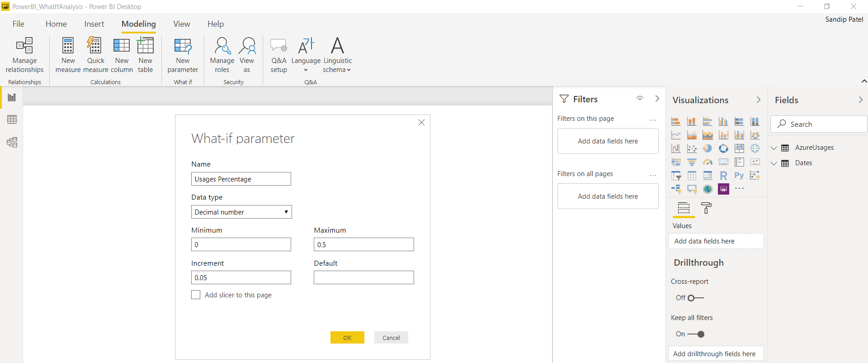The height and width of the screenshot is (363, 868).
Task: Select the Modeling tab
Action: coord(139,24)
